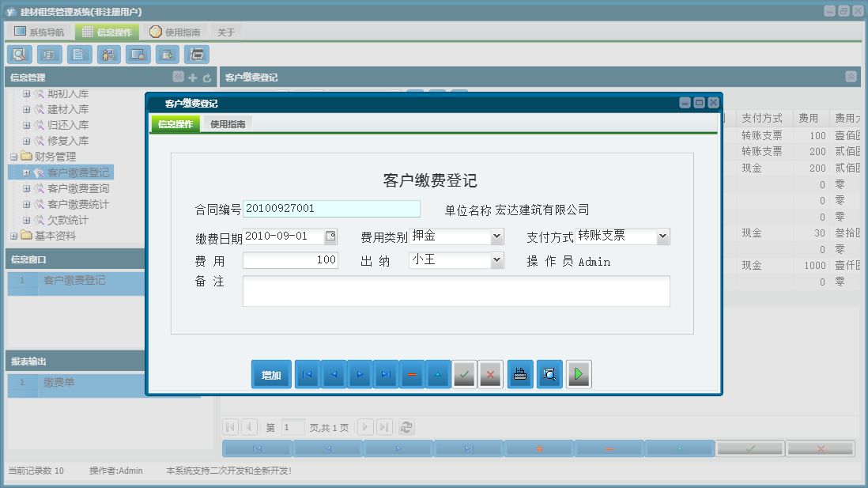Click the printer-style icon in main toolbar
Viewport: 868px width, 488px height.
[x=197, y=55]
